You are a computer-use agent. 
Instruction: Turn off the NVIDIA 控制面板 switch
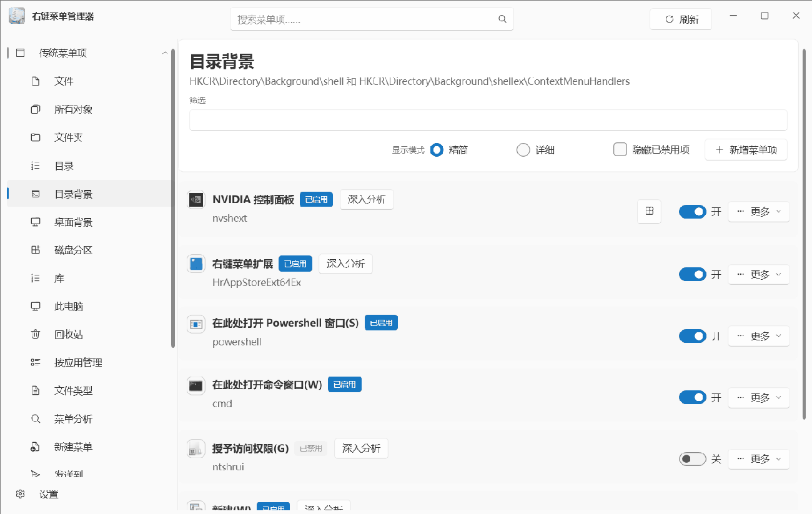click(x=692, y=212)
